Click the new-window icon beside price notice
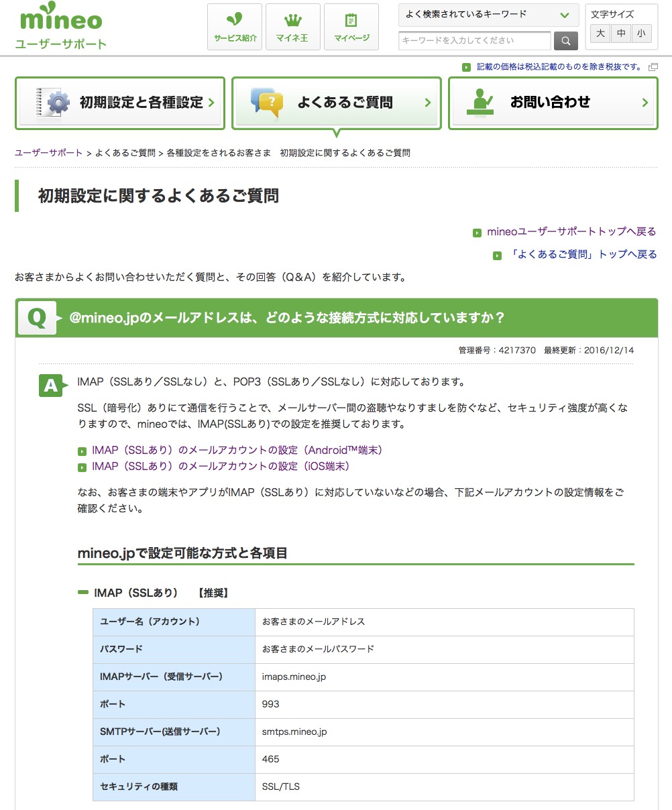 point(653,67)
